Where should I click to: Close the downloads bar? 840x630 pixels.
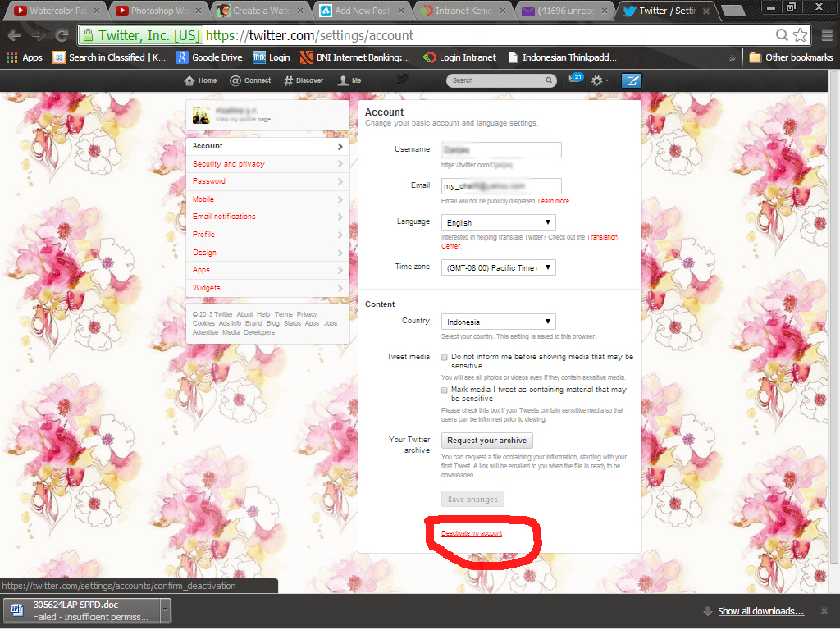pos(824,611)
